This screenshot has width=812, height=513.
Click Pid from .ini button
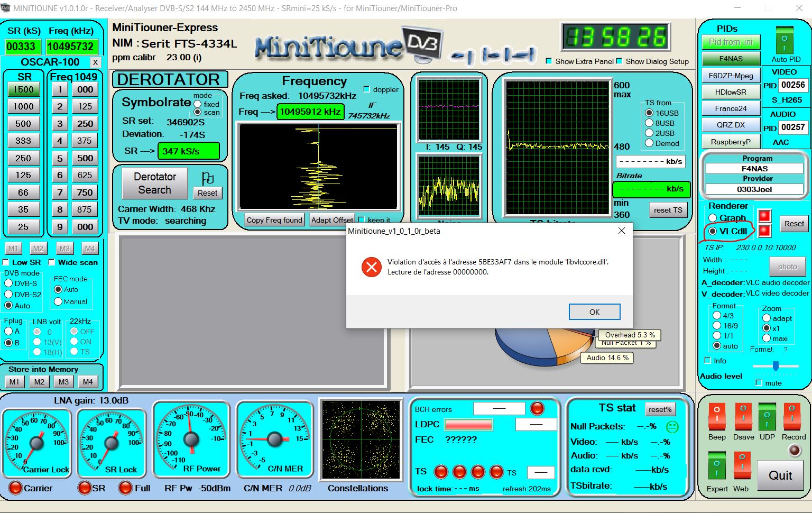coord(731,42)
